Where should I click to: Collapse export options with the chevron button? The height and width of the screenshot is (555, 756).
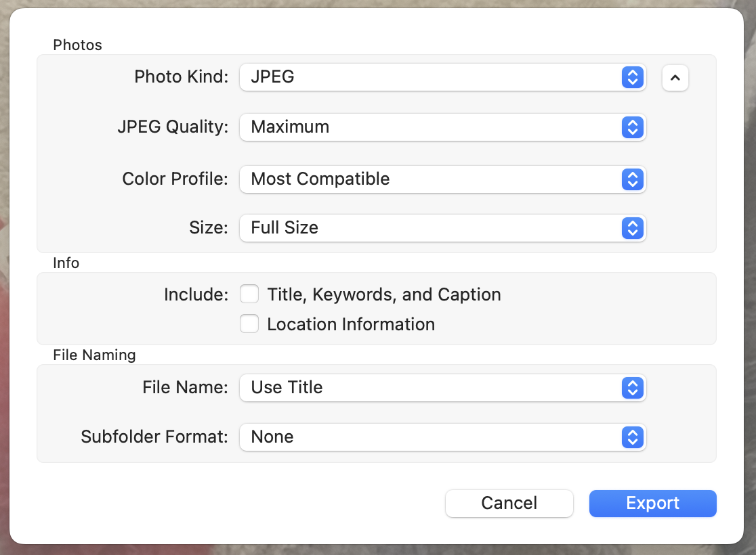675,78
